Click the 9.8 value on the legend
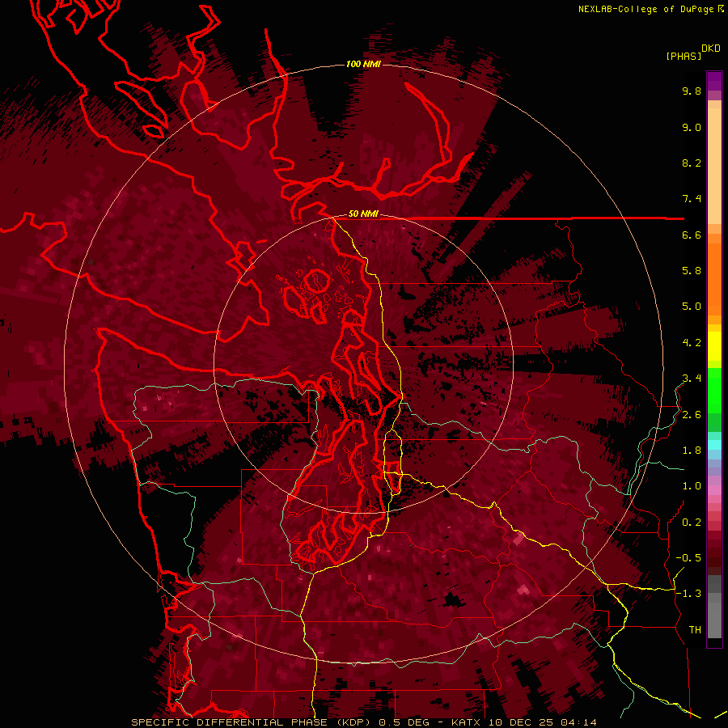This screenshot has width=728, height=728. point(692,91)
